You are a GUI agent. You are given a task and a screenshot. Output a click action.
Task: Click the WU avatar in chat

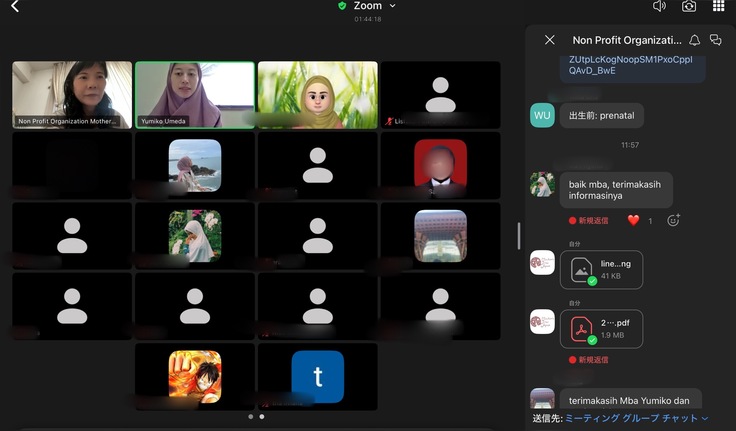542,115
